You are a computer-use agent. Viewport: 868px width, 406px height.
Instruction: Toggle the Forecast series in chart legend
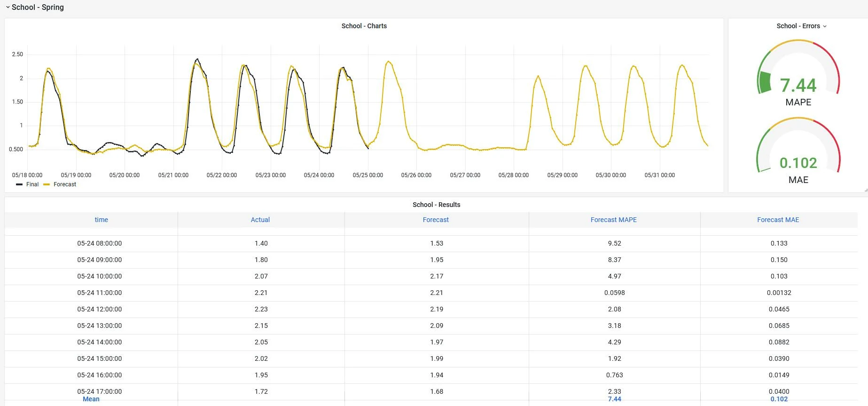[x=65, y=184]
